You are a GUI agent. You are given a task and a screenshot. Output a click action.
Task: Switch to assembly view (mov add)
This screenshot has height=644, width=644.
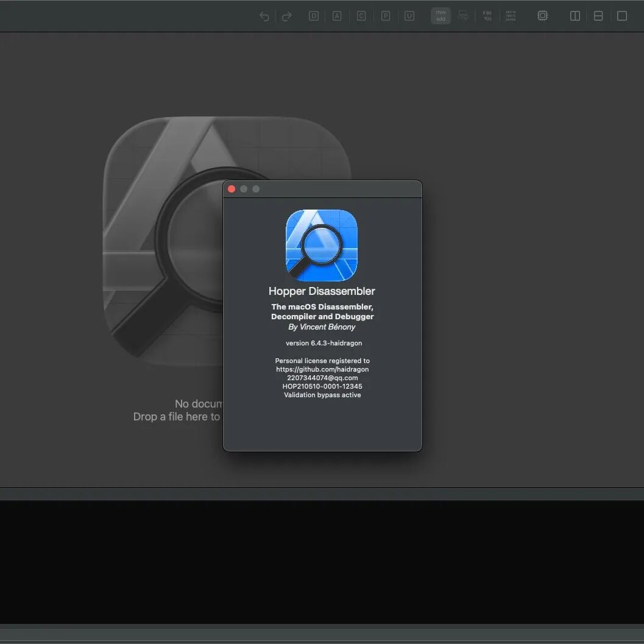tap(441, 16)
